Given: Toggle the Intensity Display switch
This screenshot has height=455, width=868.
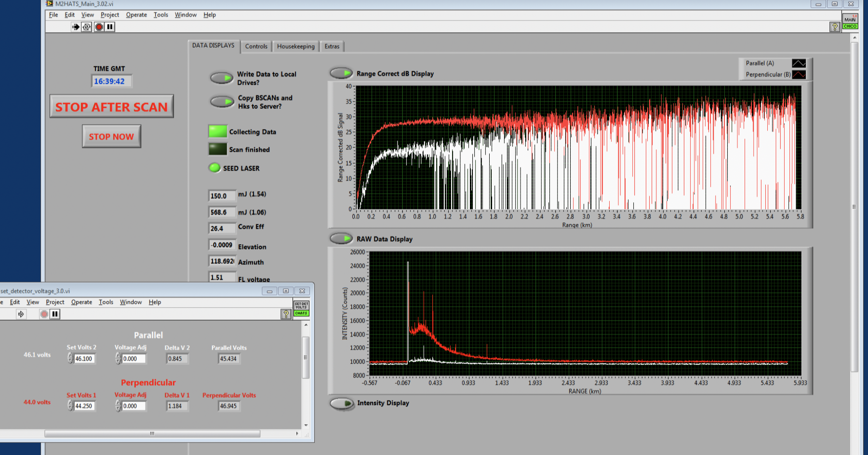Looking at the screenshot, I should click(x=342, y=403).
